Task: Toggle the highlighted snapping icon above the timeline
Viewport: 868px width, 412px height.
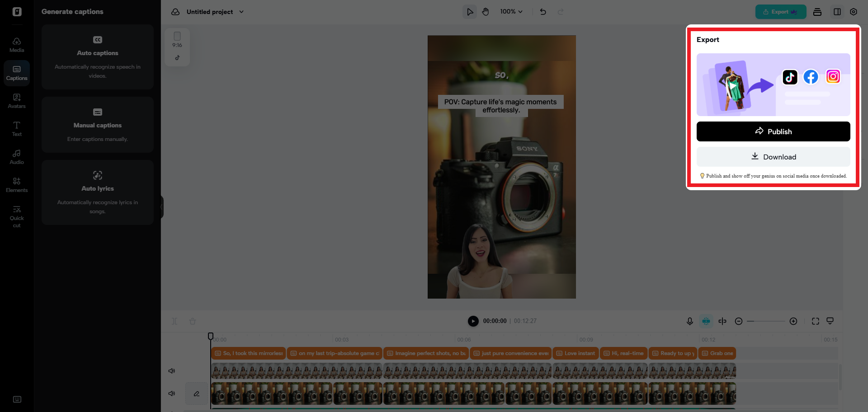Action: [706, 321]
